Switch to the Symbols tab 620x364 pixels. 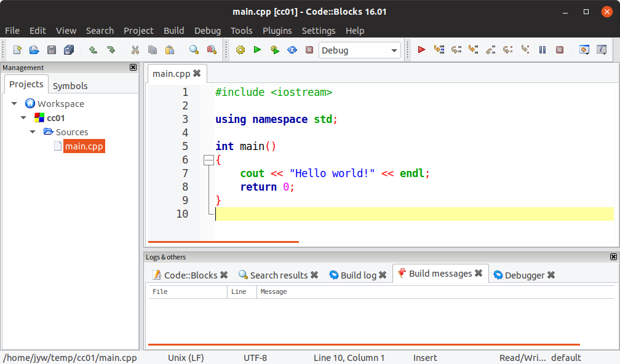coord(70,86)
